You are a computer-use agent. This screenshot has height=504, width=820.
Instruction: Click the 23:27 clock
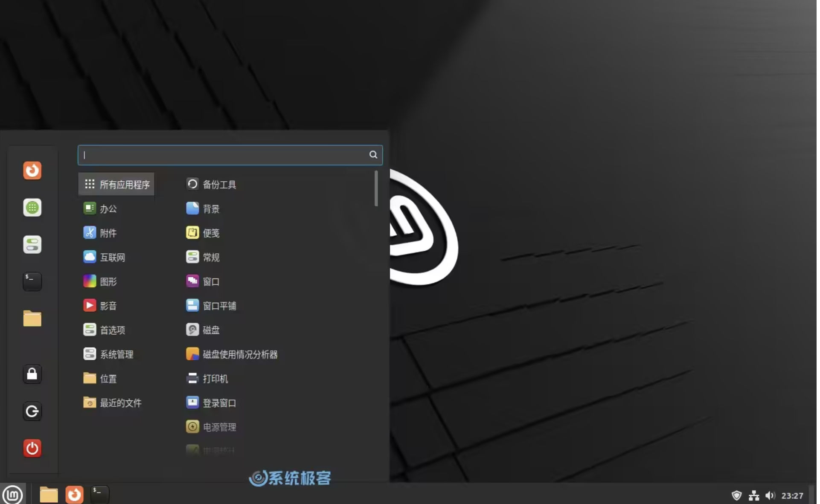pos(792,495)
